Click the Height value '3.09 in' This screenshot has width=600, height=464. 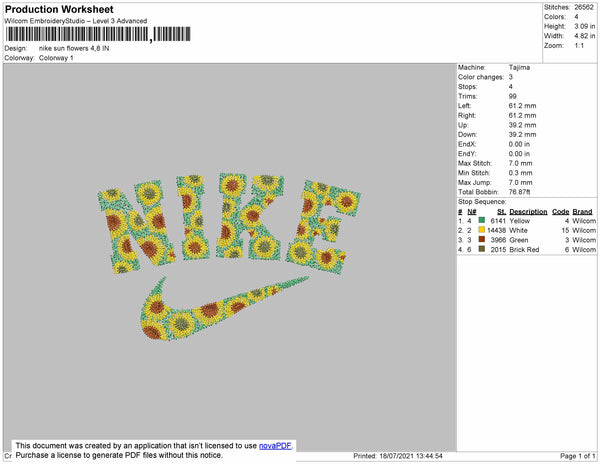pos(584,26)
